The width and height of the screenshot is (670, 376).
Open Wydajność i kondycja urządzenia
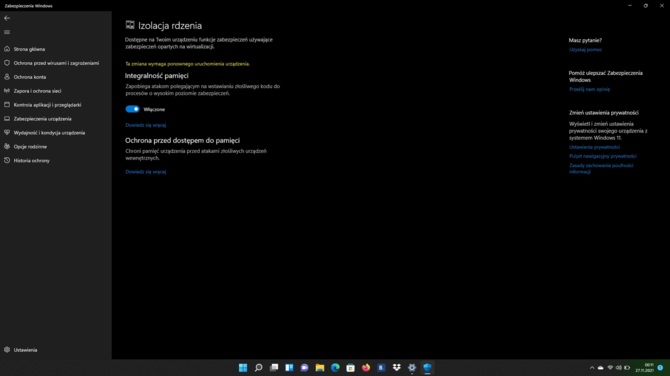49,133
